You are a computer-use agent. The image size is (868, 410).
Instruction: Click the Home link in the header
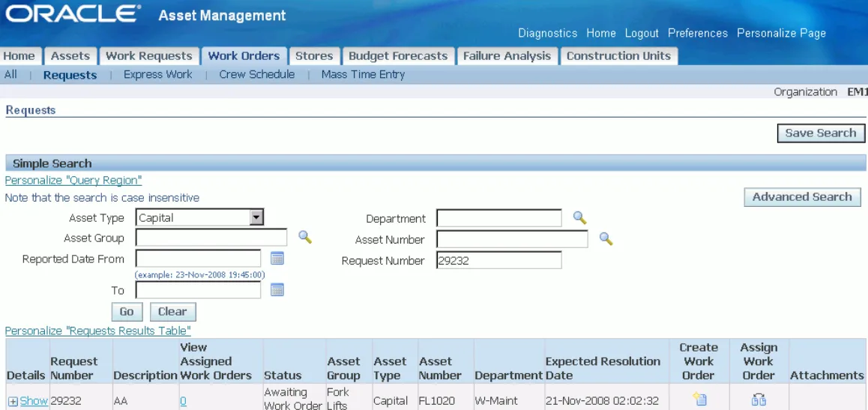coord(601,33)
